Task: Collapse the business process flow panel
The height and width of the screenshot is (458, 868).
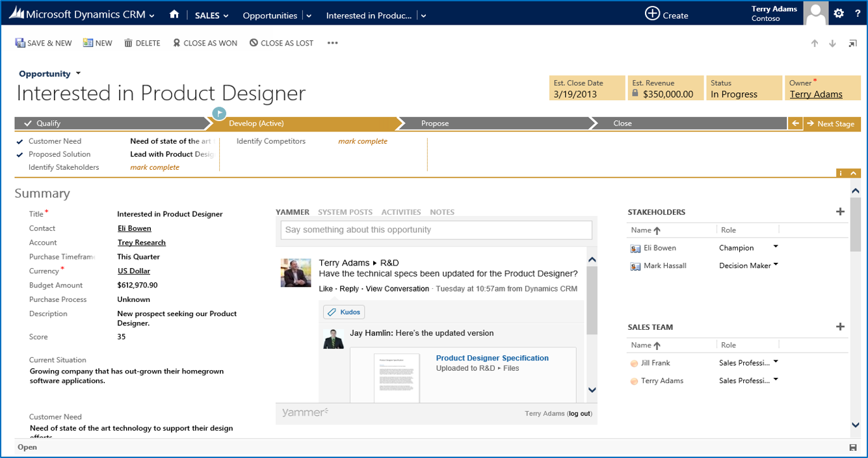Action: pos(853,173)
